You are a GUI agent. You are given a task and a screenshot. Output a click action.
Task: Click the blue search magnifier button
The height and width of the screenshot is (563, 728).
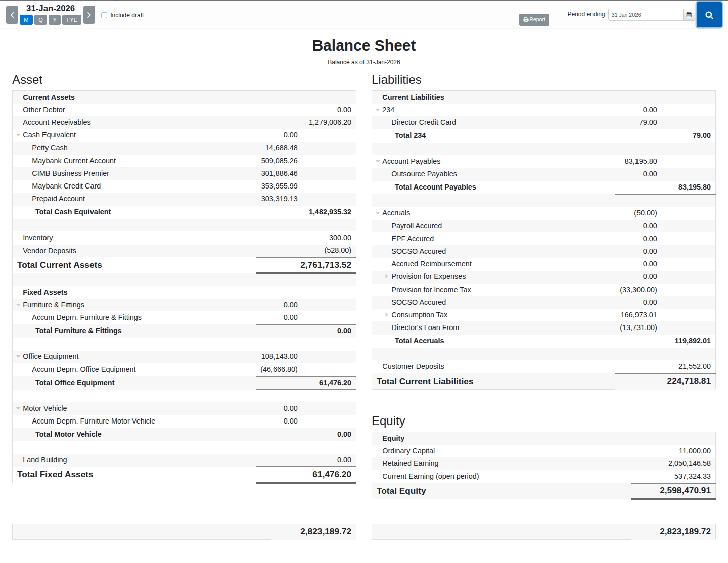709,15
